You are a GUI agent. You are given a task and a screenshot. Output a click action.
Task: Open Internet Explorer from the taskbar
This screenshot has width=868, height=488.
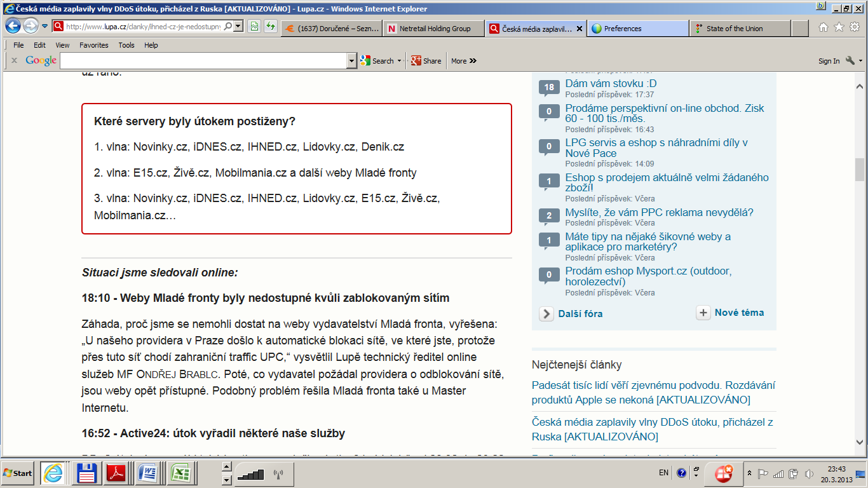(53, 473)
